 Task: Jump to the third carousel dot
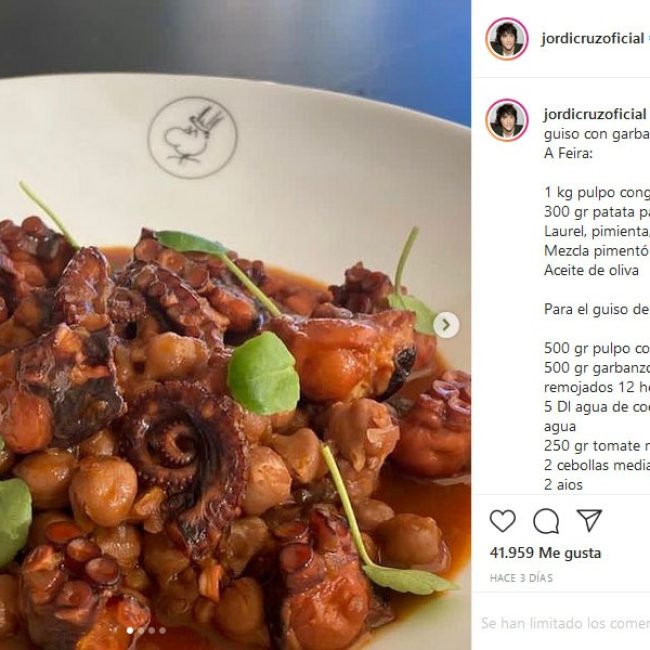(152, 631)
